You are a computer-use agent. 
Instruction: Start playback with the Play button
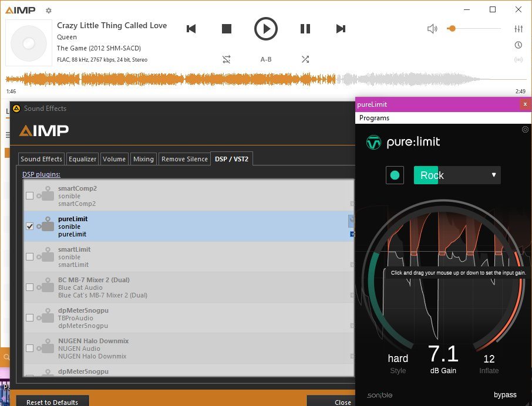pyautogui.click(x=266, y=29)
